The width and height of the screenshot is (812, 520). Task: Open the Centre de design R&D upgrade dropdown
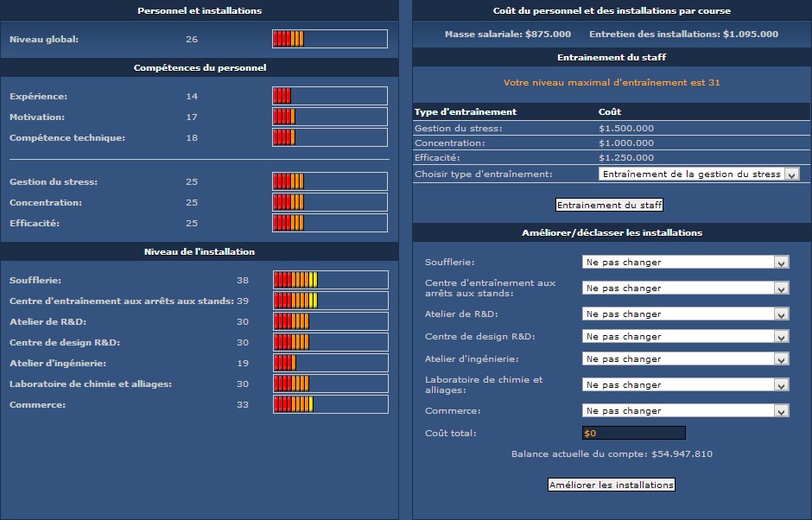tap(685, 336)
